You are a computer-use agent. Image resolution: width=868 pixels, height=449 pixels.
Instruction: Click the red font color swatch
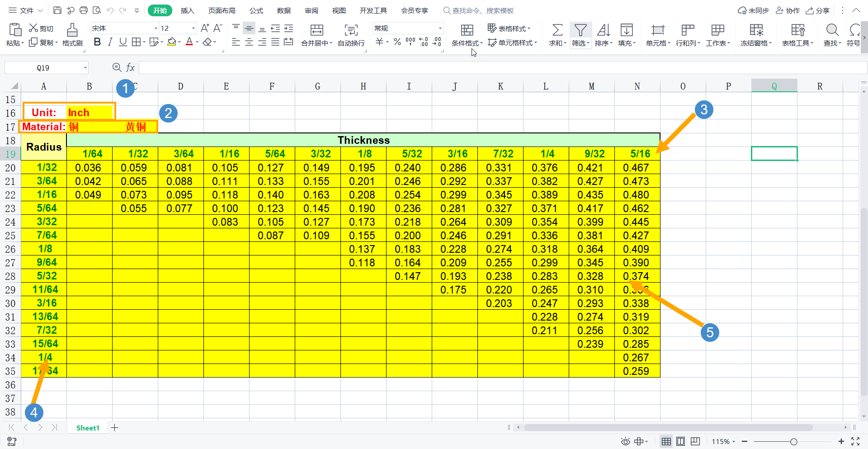[x=189, y=42]
